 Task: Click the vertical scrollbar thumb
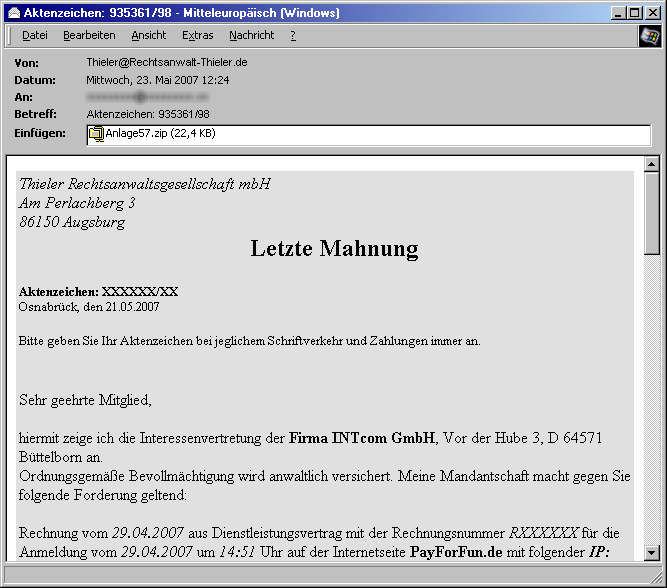coord(652,213)
